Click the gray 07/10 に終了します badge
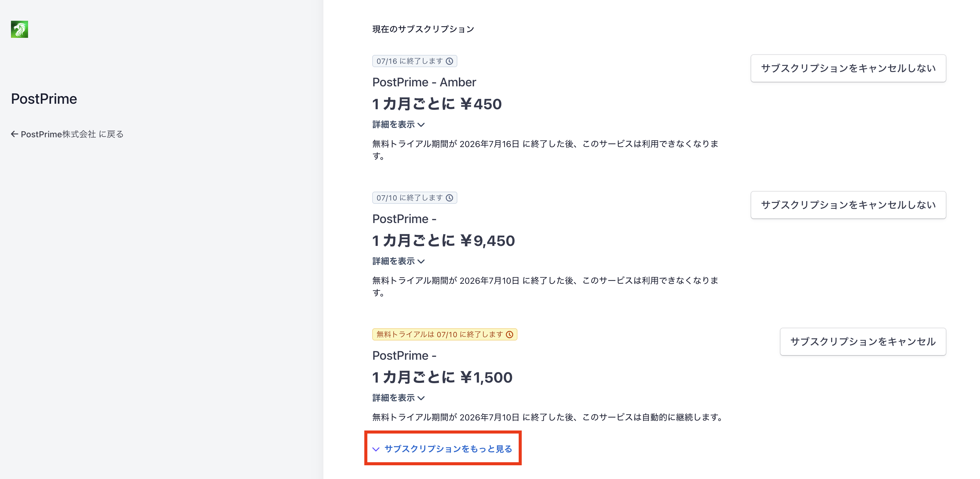The image size is (980, 479). click(415, 198)
